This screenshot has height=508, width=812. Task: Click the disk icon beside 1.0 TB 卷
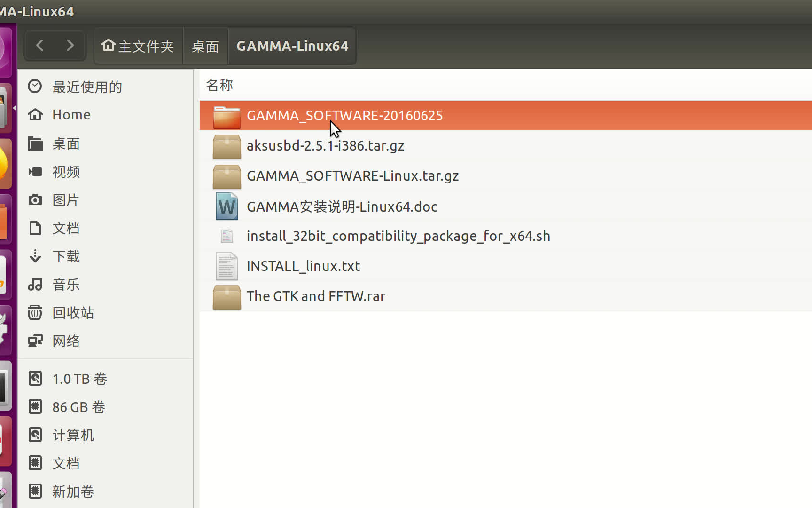[x=35, y=378]
